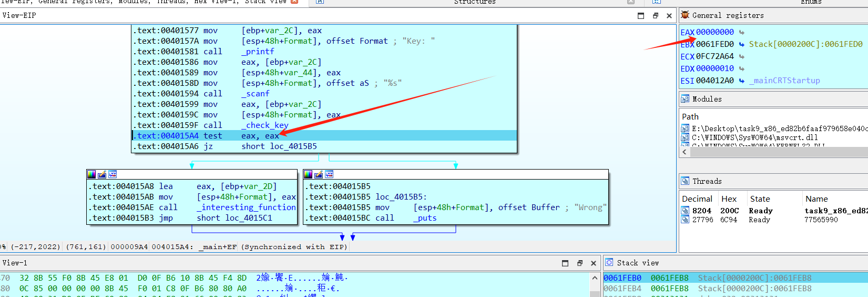
Task: Click the _interesting_function call operand
Action: click(x=247, y=207)
